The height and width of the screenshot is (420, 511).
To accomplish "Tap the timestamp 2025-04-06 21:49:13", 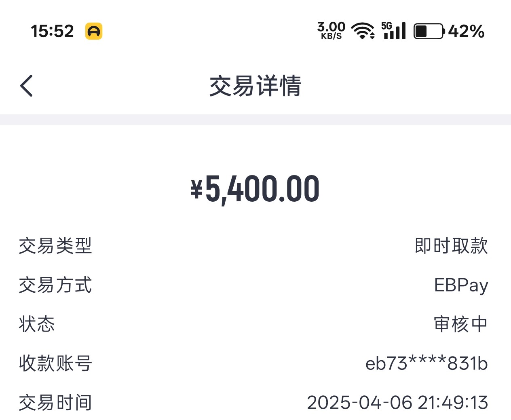I will [x=397, y=403].
